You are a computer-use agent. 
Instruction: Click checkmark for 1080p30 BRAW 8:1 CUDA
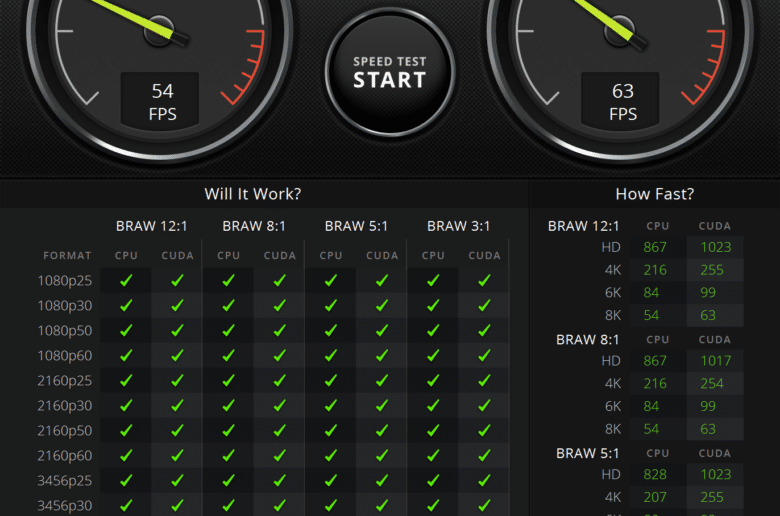[280, 306]
